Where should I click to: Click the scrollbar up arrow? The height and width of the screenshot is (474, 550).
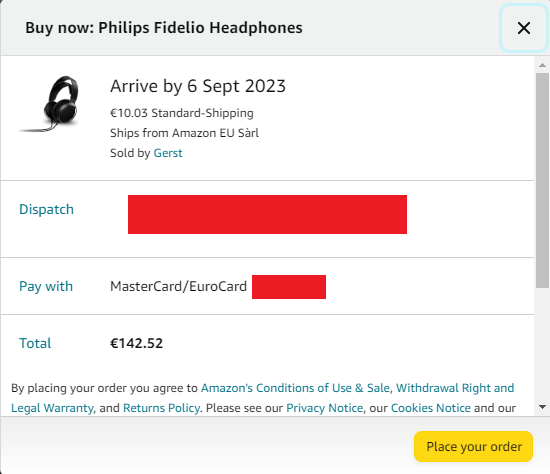[x=542, y=65]
